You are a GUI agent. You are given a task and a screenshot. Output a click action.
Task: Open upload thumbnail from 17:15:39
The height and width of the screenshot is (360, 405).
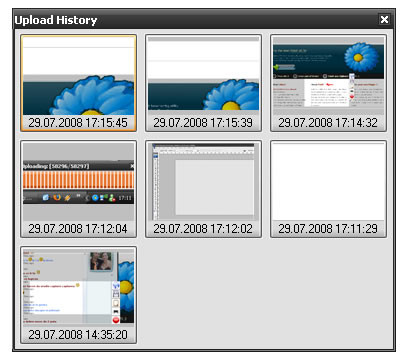point(203,83)
